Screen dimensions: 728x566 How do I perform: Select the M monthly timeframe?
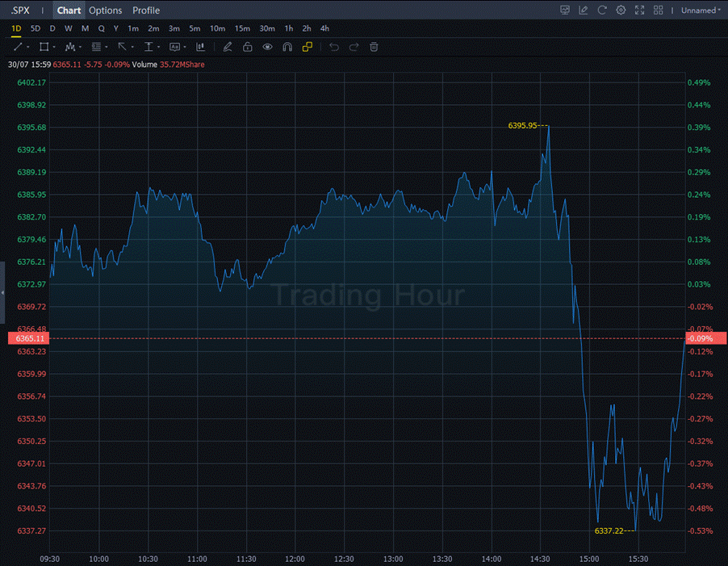coord(85,29)
